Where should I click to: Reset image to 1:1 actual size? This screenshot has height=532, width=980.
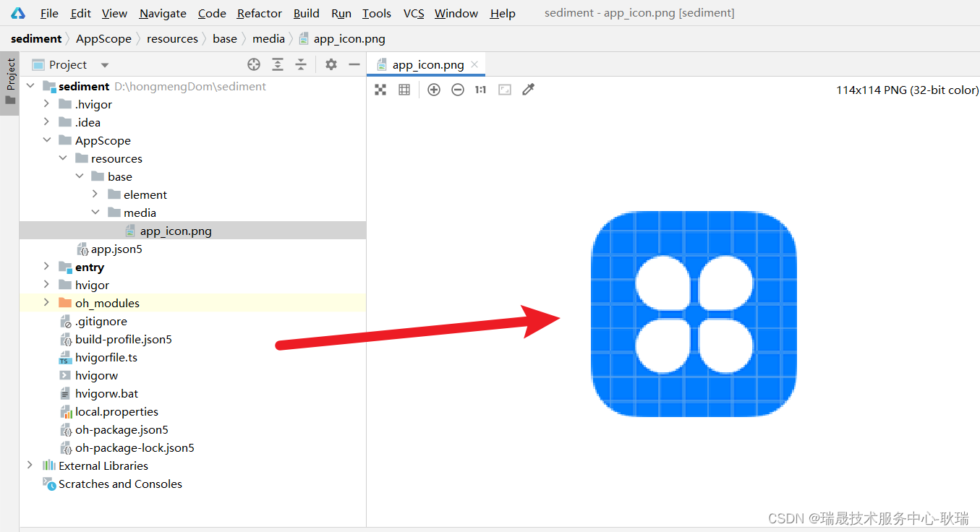(480, 90)
